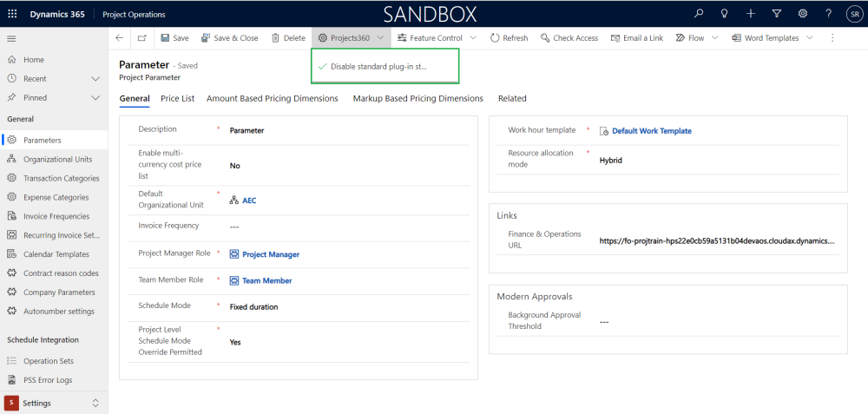Open Recurring Invoice Set... in sidebar
This screenshot has height=414, width=868.
point(54,235)
